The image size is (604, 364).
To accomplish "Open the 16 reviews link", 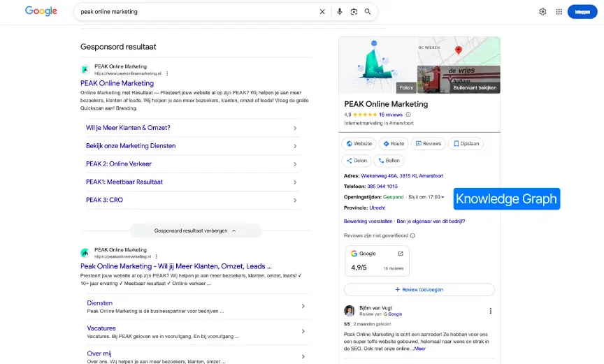I will click(x=391, y=115).
